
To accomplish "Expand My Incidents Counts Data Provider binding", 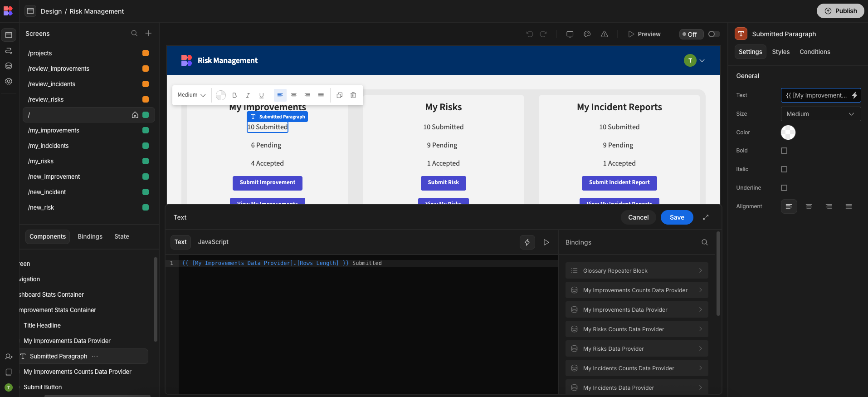I will click(x=637, y=368).
